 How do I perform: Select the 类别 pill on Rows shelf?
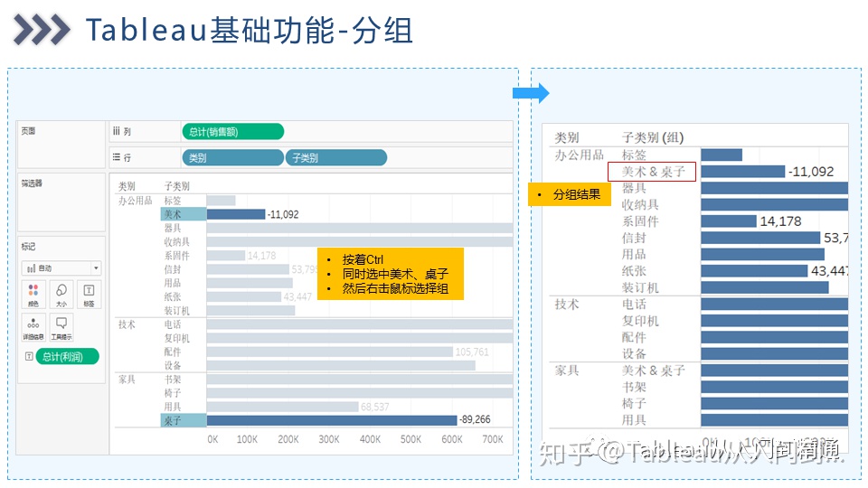point(232,157)
